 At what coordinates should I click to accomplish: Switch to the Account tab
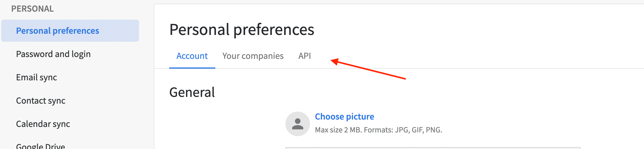(192, 56)
